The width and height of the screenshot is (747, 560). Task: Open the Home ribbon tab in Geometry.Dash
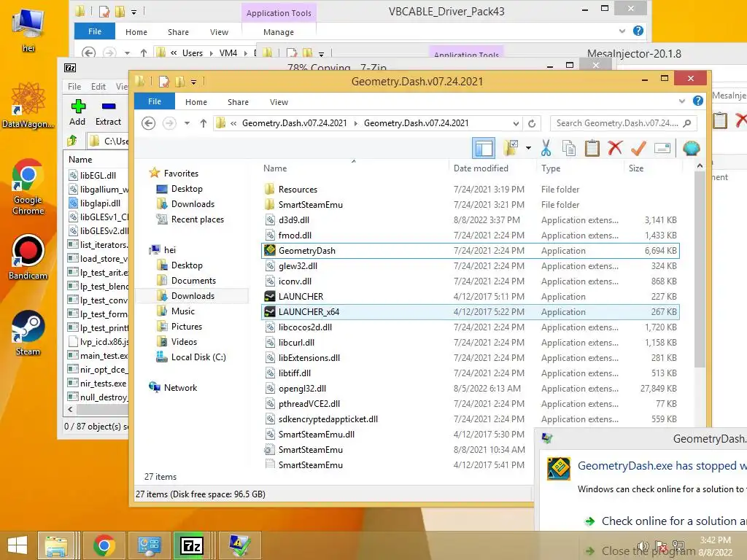(x=196, y=102)
